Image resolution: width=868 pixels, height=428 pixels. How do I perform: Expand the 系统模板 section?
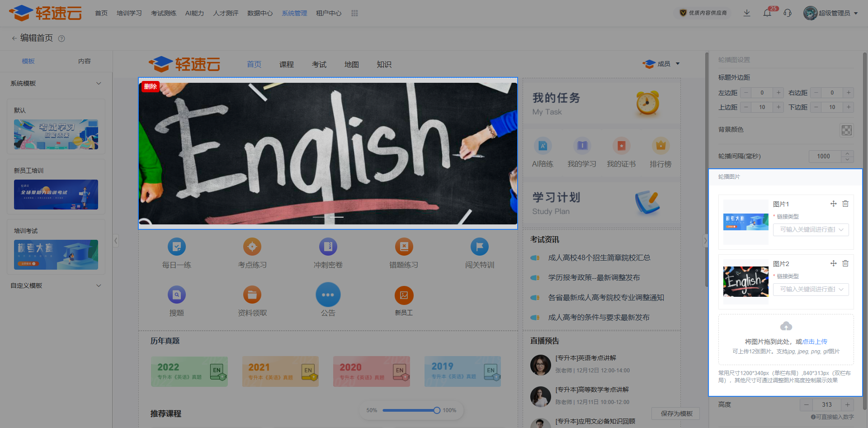click(99, 83)
